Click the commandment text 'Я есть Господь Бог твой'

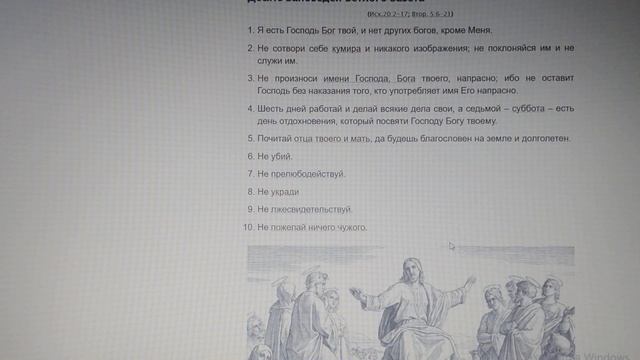pyautogui.click(x=307, y=30)
